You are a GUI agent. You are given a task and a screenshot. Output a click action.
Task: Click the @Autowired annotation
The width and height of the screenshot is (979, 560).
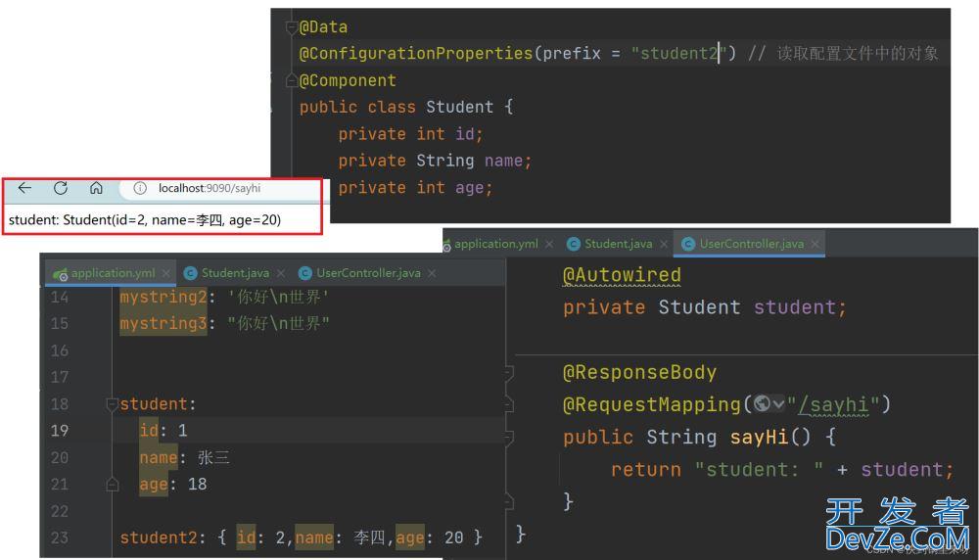(622, 275)
